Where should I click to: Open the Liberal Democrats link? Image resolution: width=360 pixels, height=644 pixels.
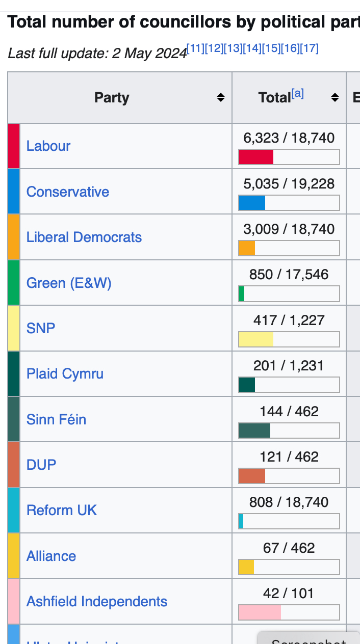84,237
